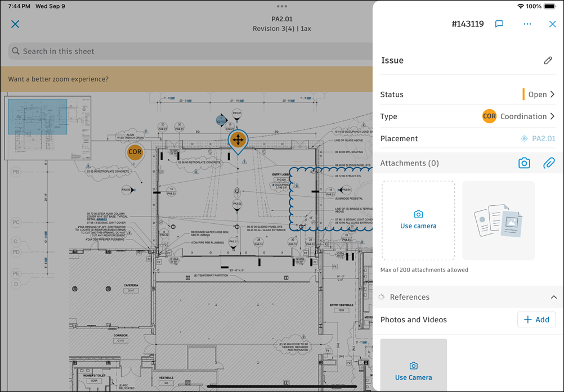Select the orange move pin on the sheet
Image resolution: width=564 pixels, height=392 pixels.
point(238,141)
